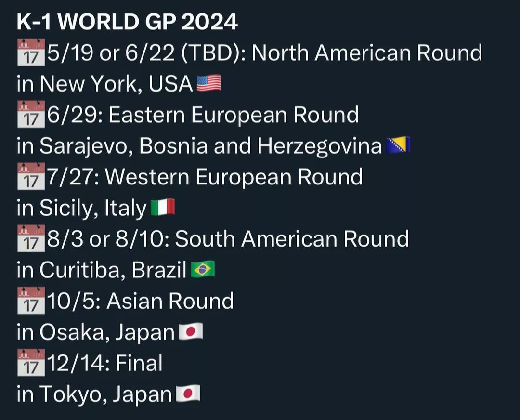Screen dimensions: 520x420
Task: Click calendar icon beside North American Round
Action: point(31,53)
